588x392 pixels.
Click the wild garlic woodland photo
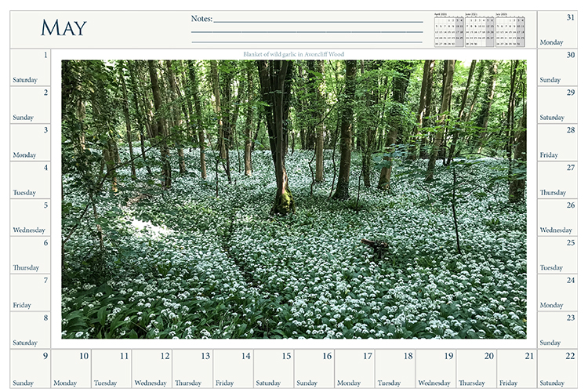coord(294,199)
